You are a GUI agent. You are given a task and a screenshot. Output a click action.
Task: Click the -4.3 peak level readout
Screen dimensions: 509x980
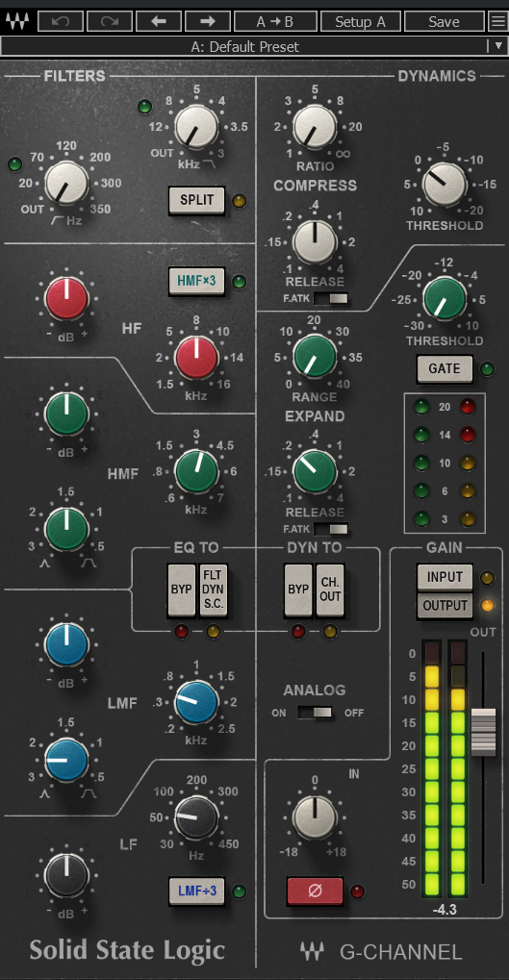coord(444,910)
